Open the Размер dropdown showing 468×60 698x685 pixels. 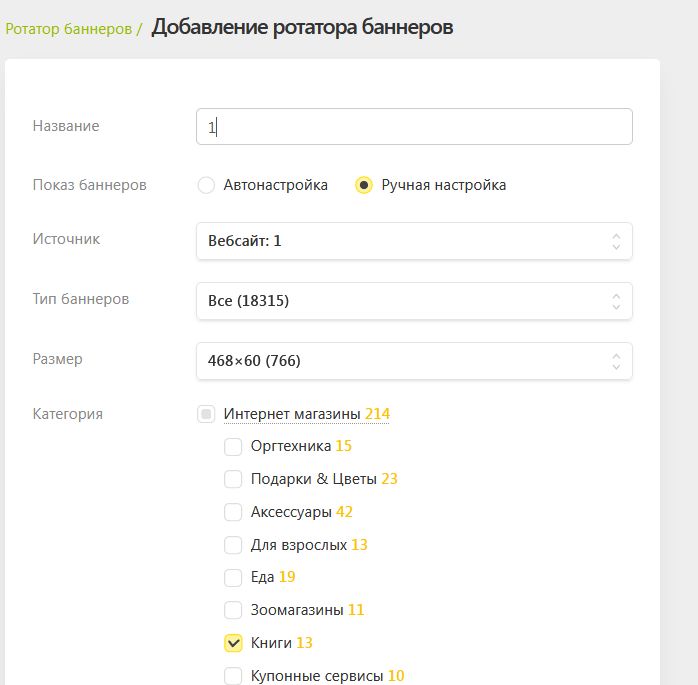coord(414,361)
